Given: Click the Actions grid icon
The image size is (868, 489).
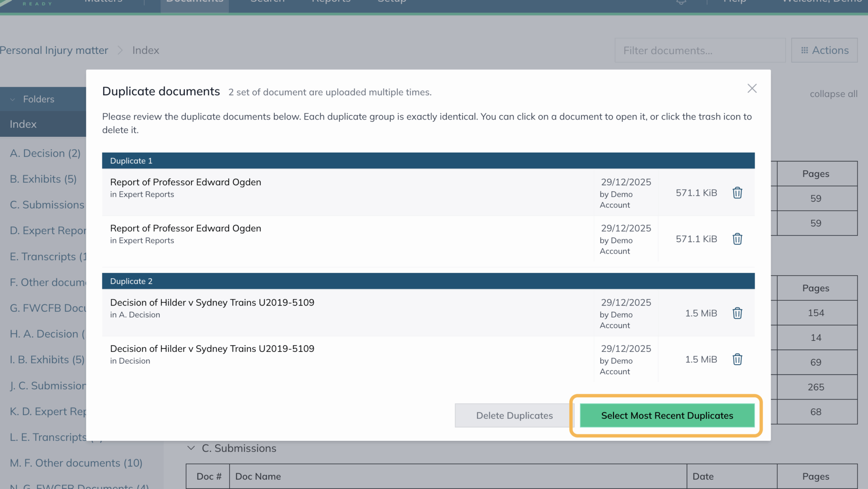Looking at the screenshot, I should (805, 50).
